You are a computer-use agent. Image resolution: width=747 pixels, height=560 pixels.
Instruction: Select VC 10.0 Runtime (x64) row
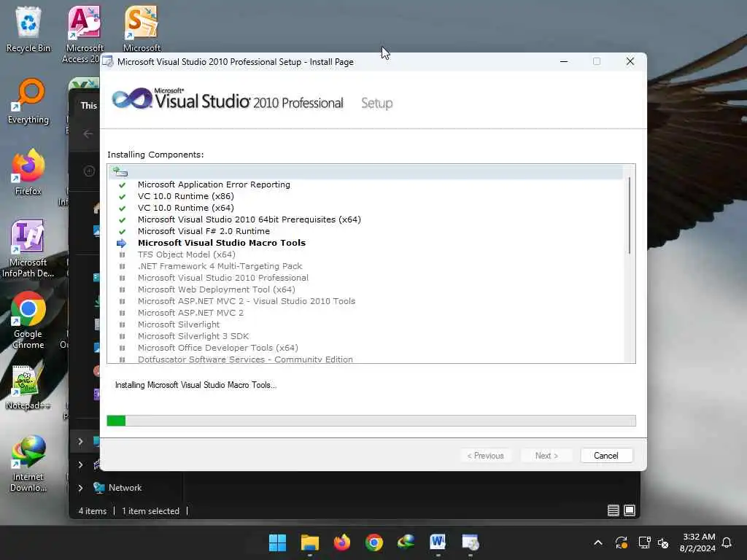pyautogui.click(x=186, y=208)
